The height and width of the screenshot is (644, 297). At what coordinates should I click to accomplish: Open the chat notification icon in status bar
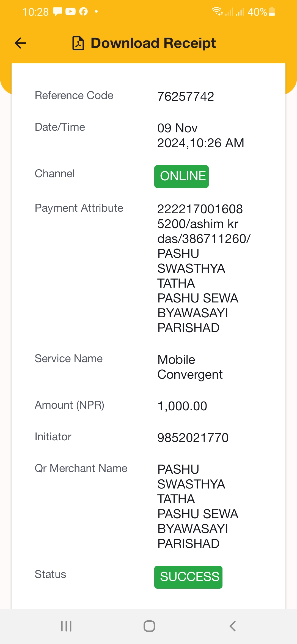tap(57, 12)
